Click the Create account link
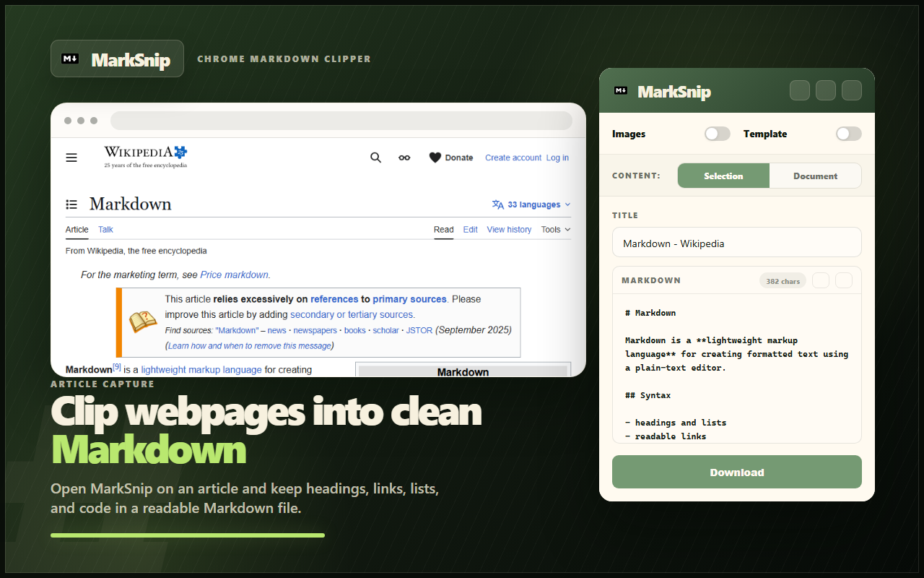The width and height of the screenshot is (924, 578). pyautogui.click(x=513, y=158)
